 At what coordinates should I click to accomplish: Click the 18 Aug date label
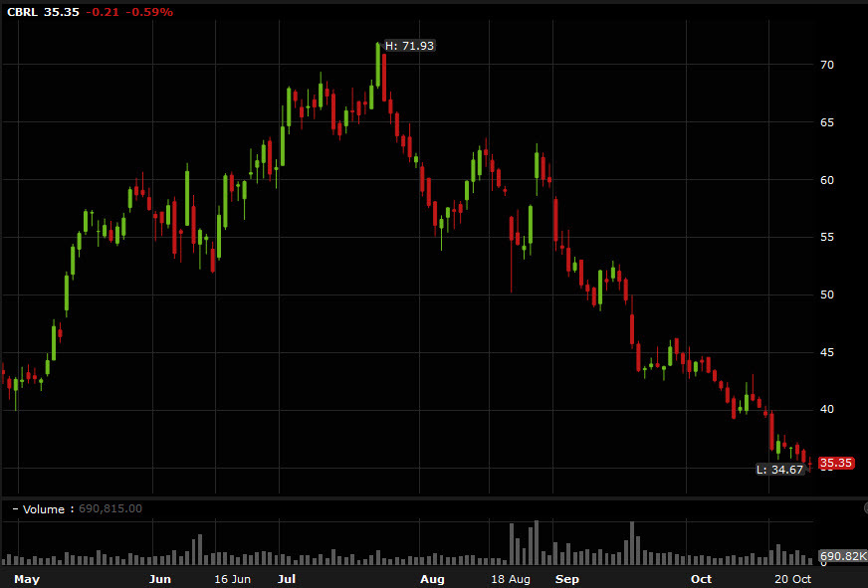click(509, 579)
